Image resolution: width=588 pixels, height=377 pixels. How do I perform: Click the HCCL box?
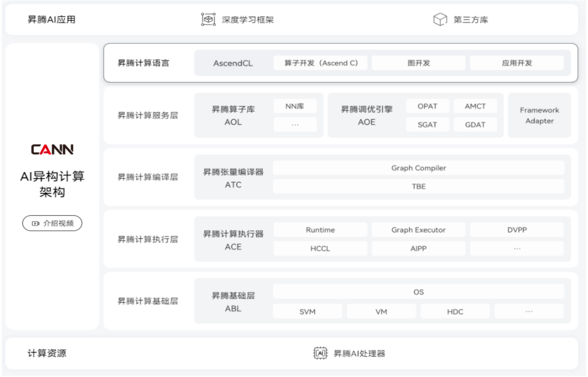click(x=320, y=249)
